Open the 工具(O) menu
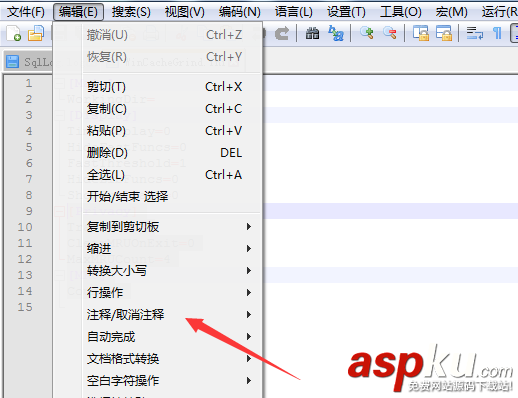Viewport: 518px width, 398px height. (401, 12)
